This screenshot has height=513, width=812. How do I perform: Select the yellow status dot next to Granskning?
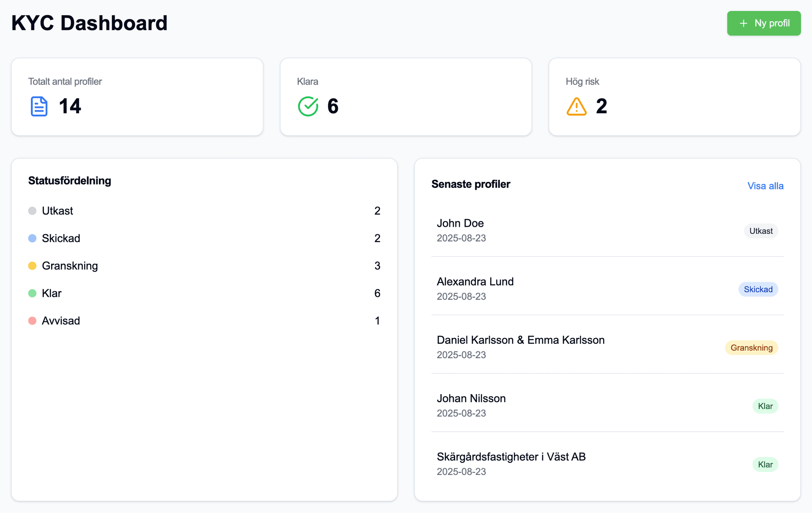pos(33,265)
